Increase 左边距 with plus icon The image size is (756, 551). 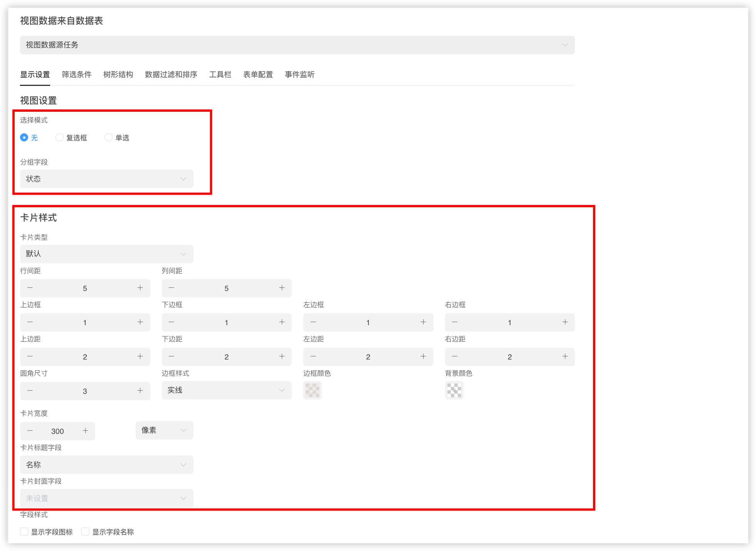point(423,356)
